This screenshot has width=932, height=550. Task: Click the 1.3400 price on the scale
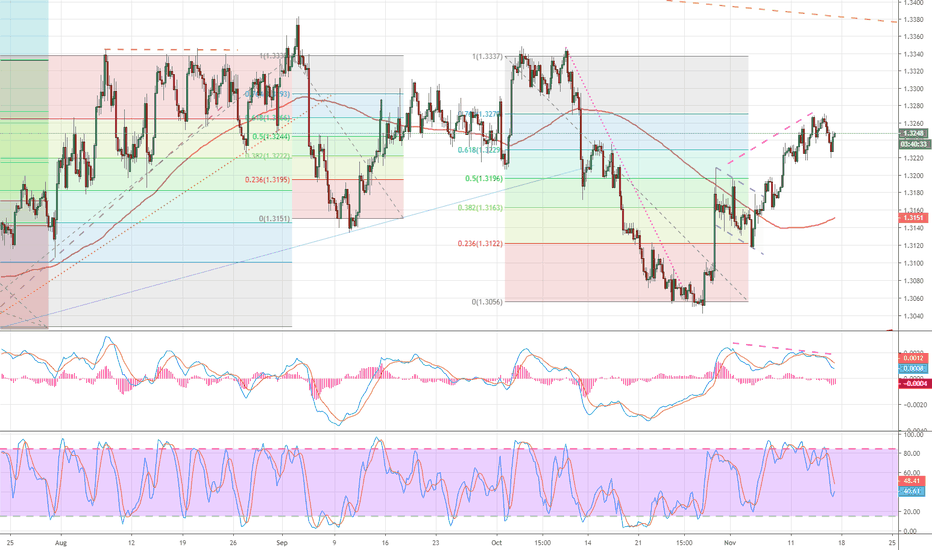point(910,3)
